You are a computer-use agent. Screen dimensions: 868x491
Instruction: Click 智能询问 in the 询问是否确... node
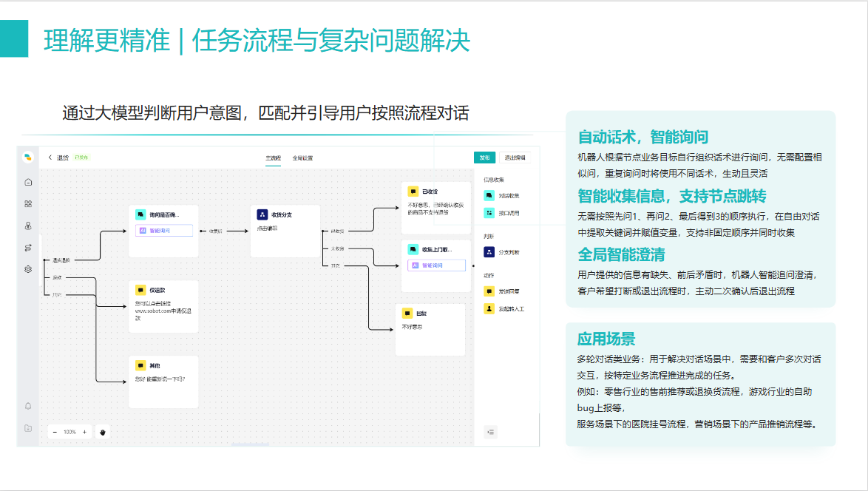click(164, 231)
